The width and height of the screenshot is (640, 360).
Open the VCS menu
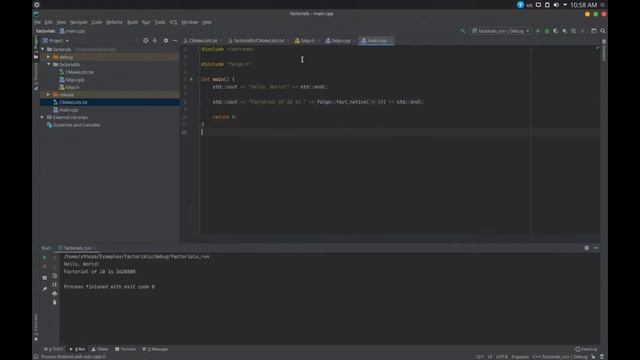point(173,22)
